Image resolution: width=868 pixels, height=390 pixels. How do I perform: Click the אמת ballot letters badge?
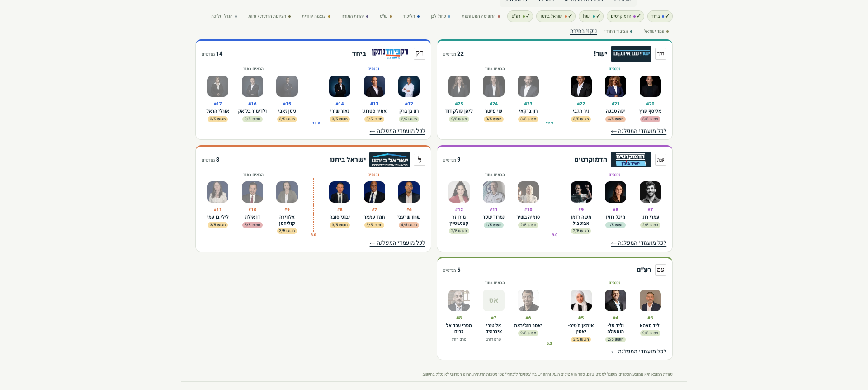(660, 160)
